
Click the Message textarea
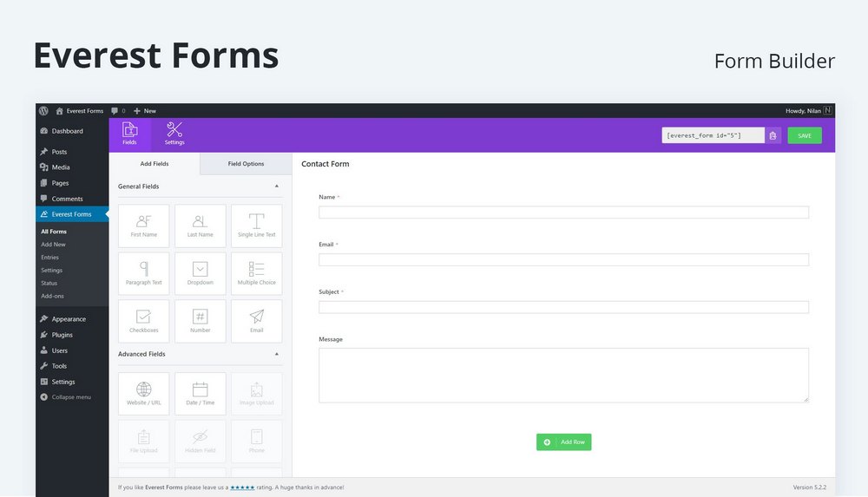(x=563, y=376)
